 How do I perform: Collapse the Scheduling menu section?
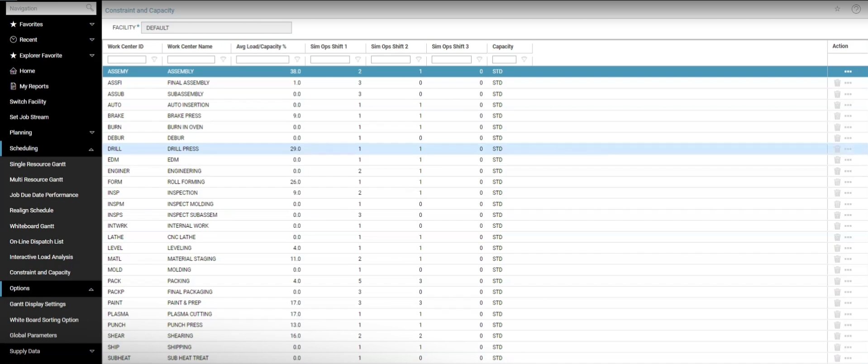tap(91, 149)
